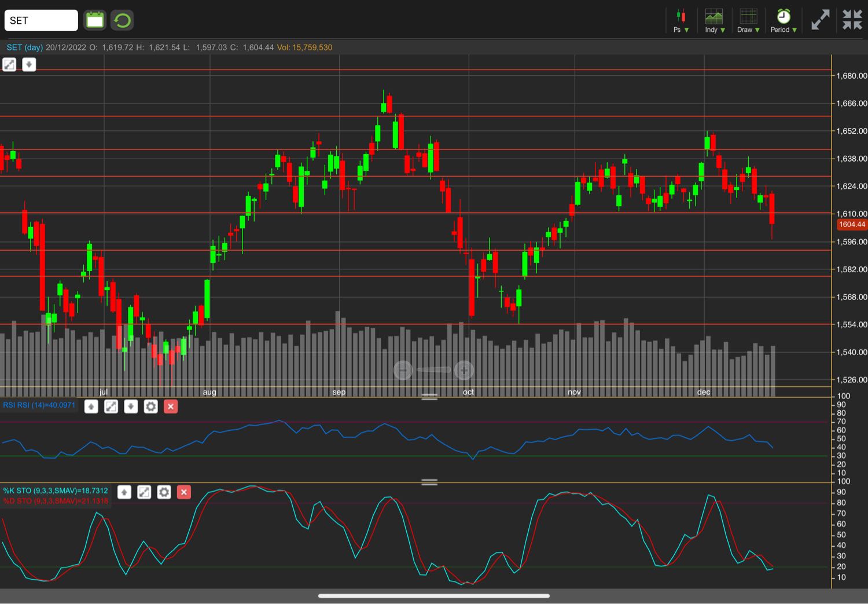
Task: Zoom in using the plus magnifier button
Action: (x=464, y=369)
